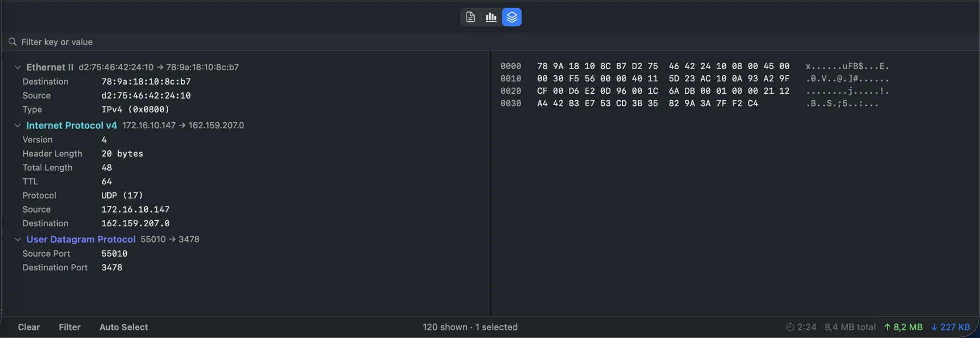Click the clock duration icon in status bar

pyautogui.click(x=790, y=327)
